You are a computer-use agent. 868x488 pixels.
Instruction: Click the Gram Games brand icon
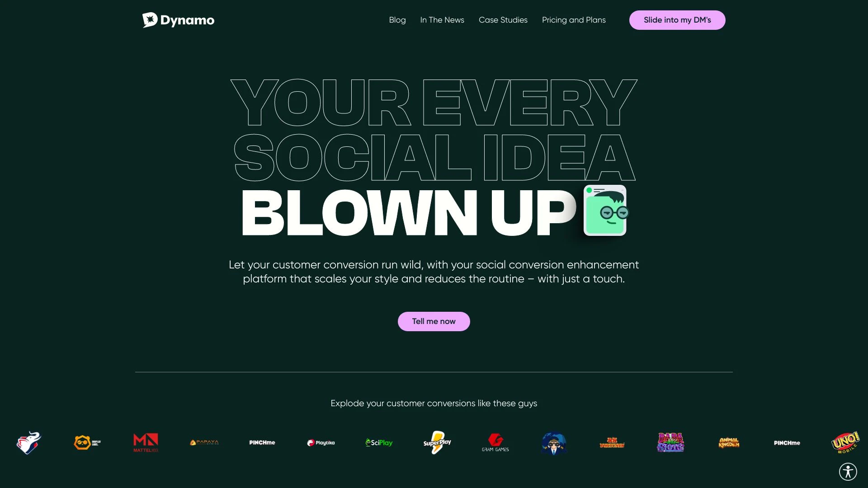click(x=495, y=442)
